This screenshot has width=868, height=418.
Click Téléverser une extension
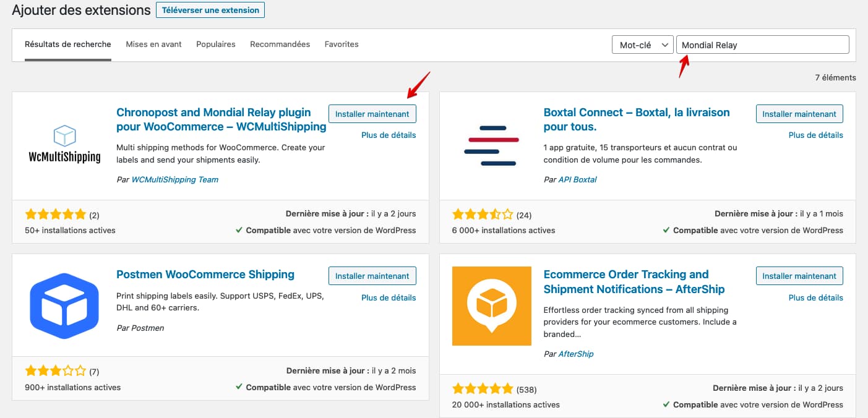pyautogui.click(x=210, y=10)
